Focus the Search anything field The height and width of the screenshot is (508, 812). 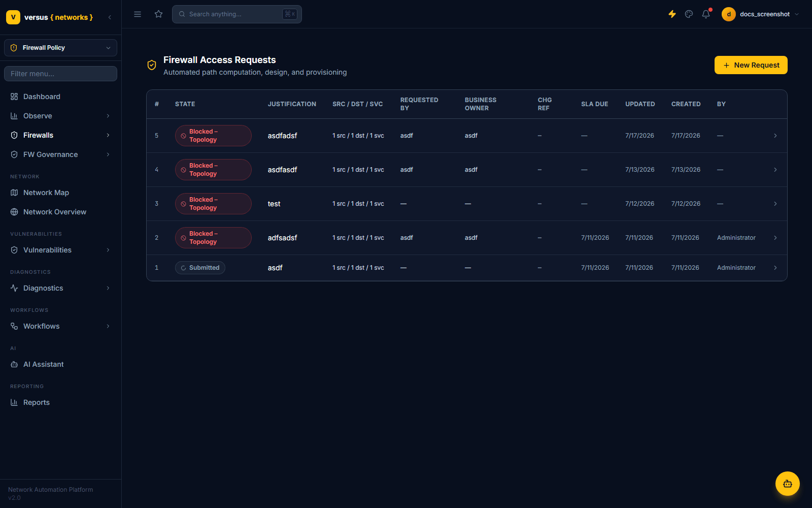[x=237, y=14]
